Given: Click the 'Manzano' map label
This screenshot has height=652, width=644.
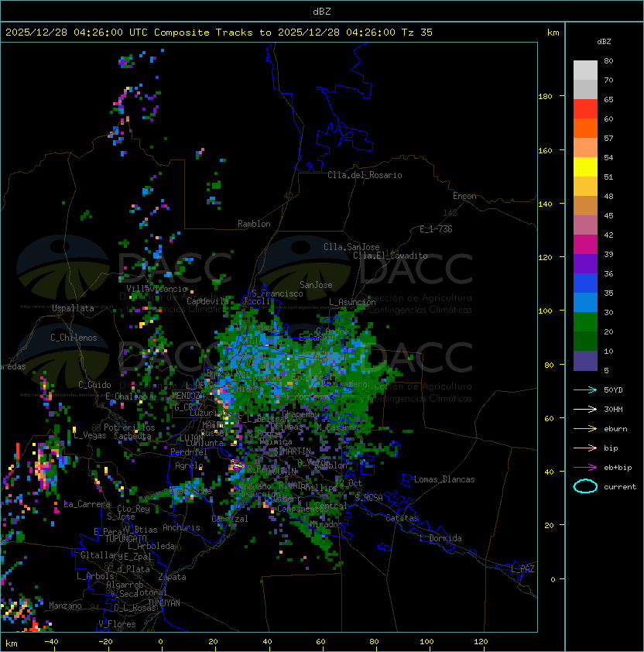Looking at the screenshot, I should 65,606.
